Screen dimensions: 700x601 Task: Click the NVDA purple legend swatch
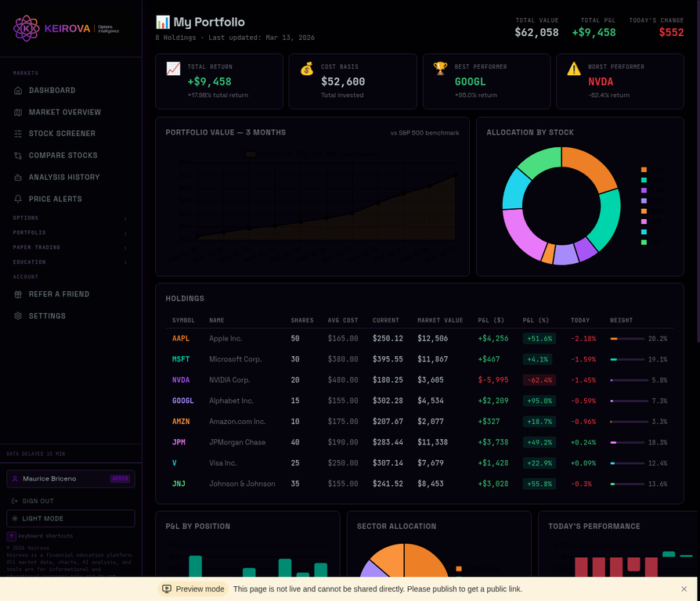tap(644, 190)
